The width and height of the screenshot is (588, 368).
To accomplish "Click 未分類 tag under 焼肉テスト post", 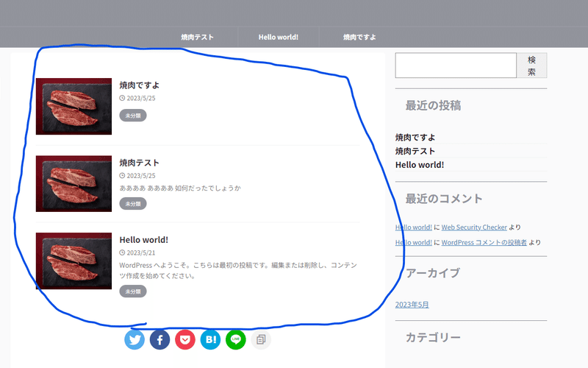I will point(133,204).
